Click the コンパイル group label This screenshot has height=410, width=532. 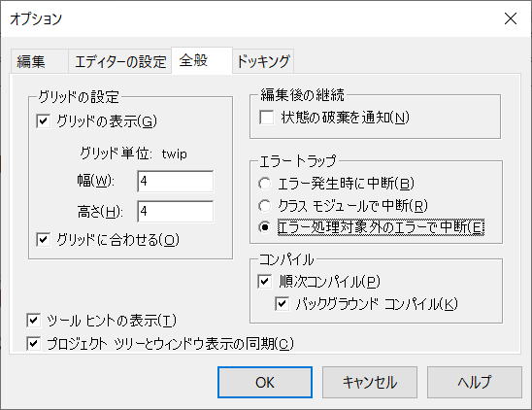click(x=286, y=259)
